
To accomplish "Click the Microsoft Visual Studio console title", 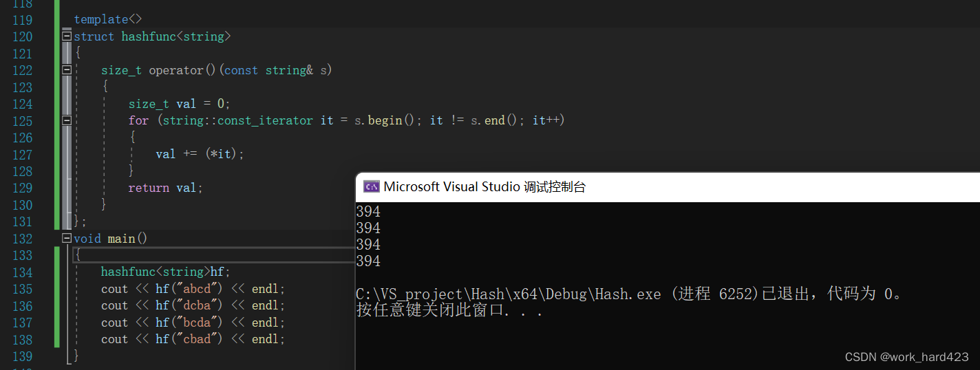I will (x=484, y=186).
